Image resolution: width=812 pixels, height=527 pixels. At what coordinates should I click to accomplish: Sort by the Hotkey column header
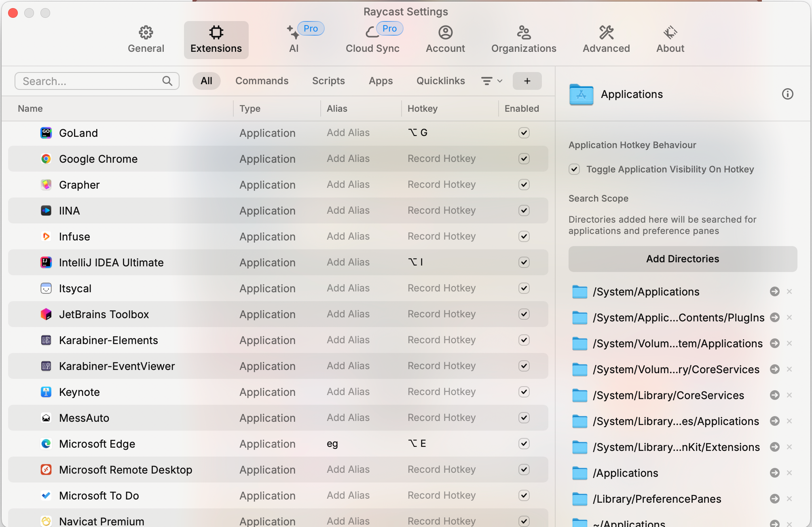[x=423, y=108]
